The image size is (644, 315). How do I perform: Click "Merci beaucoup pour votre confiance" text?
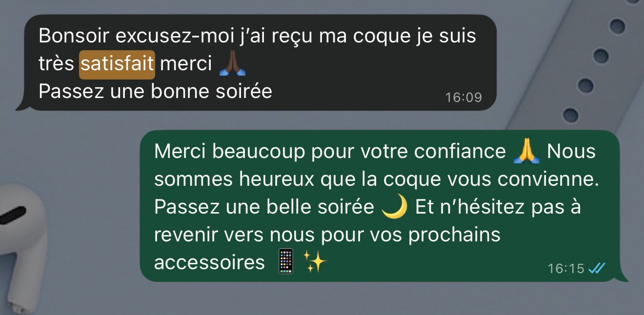[330, 152]
